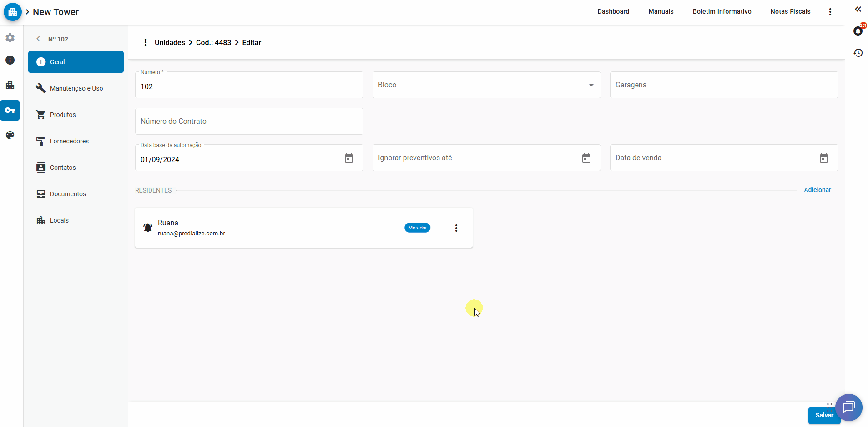
Task: Open the settings gear in left rail
Action: (x=10, y=38)
